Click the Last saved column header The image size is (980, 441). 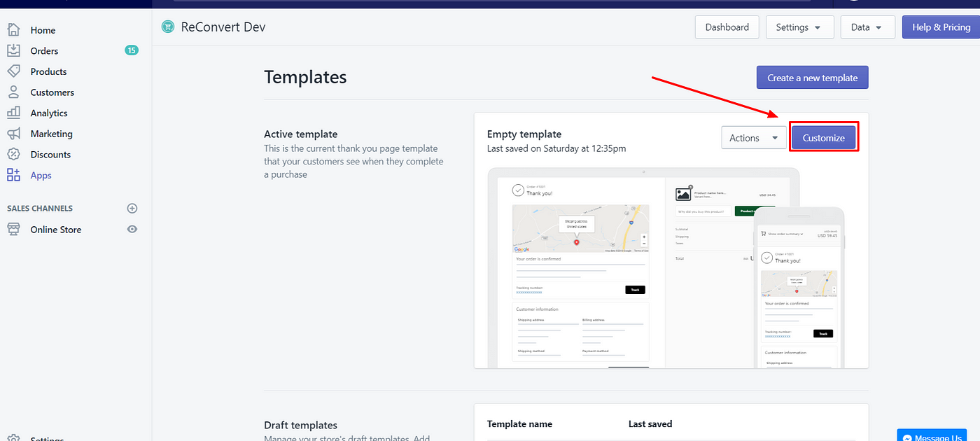point(650,423)
